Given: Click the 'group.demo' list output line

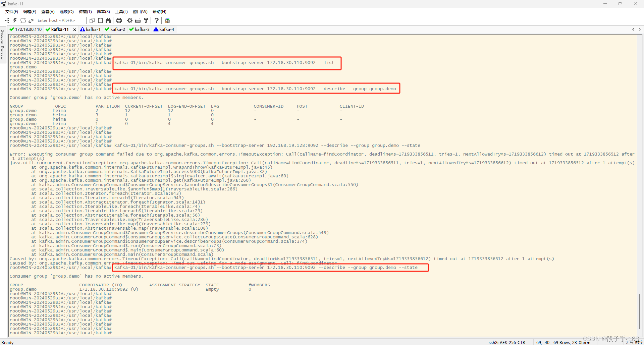Looking at the screenshot, I should click(23, 67).
